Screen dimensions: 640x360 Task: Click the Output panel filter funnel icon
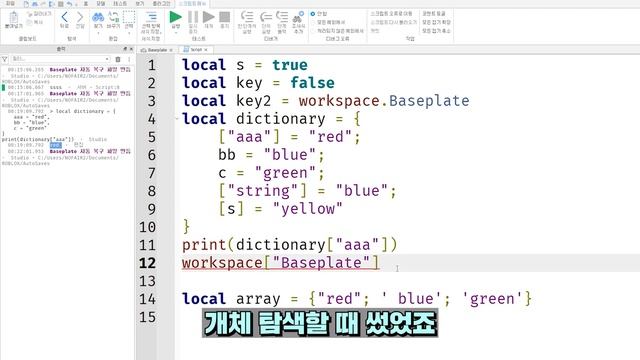[5, 59]
